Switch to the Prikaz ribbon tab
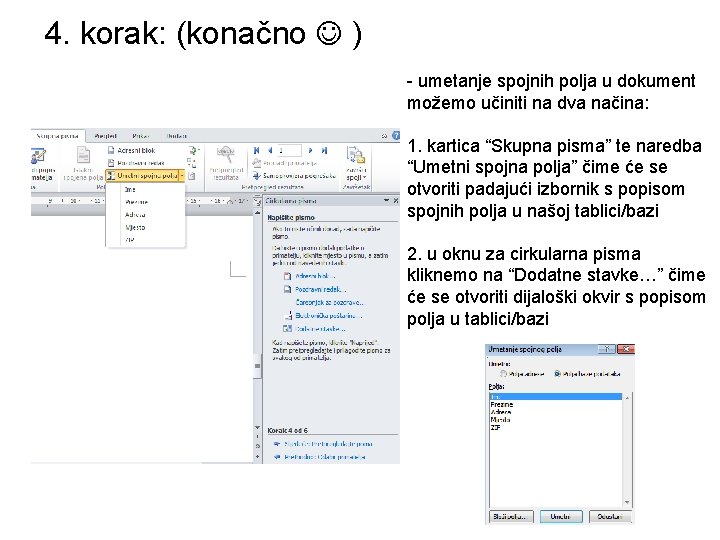 click(141, 136)
